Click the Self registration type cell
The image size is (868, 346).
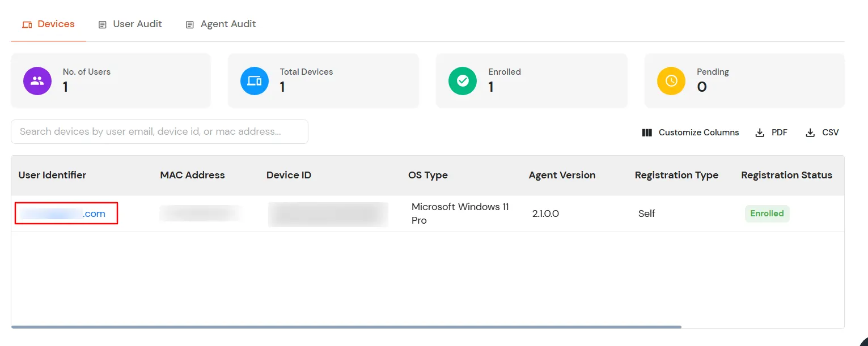[646, 213]
